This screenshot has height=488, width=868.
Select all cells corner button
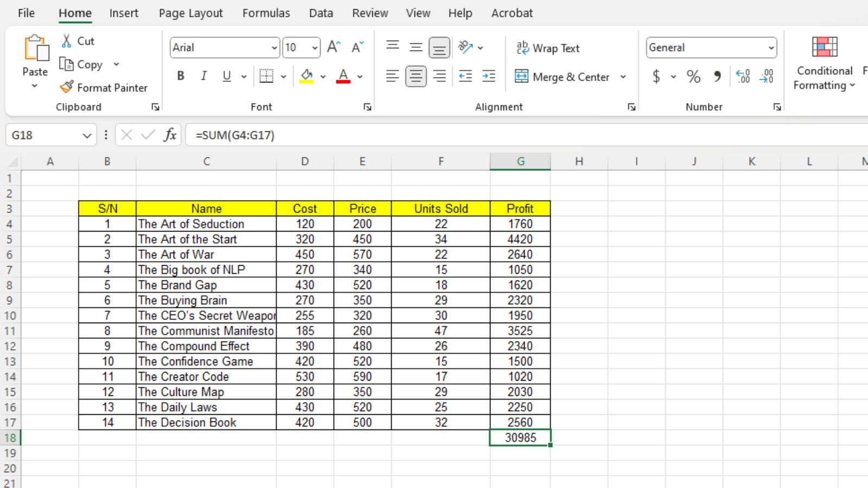pos(11,161)
